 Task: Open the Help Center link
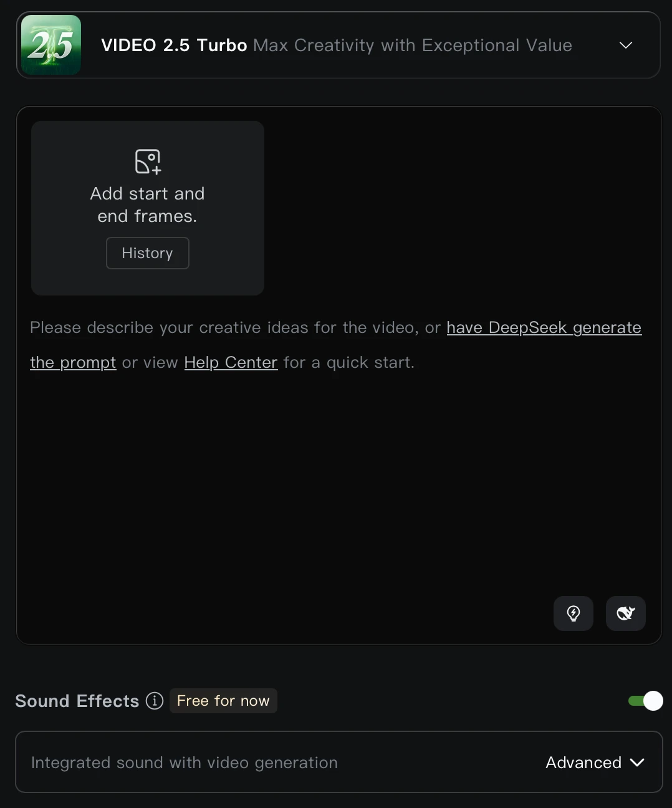pyautogui.click(x=231, y=362)
